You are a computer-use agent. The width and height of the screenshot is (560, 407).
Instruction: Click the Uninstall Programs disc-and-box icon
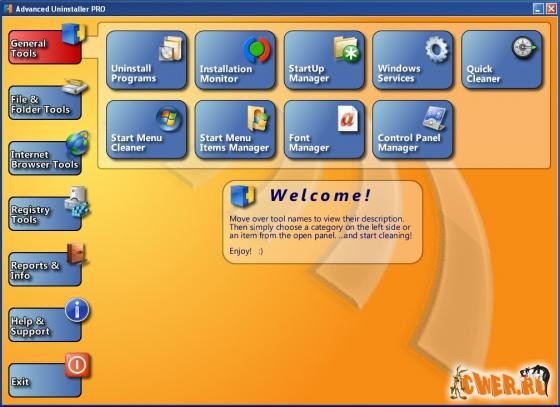171,49
